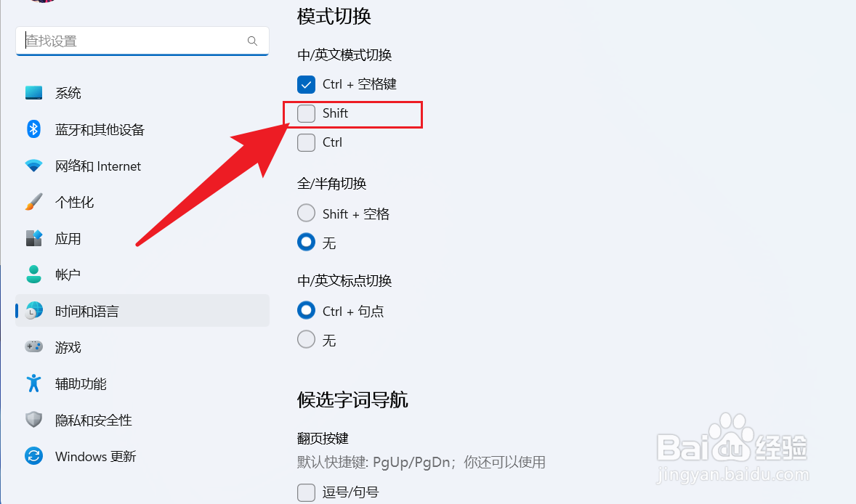
Task: Enable the Shift mode switch checkbox
Action: click(306, 113)
